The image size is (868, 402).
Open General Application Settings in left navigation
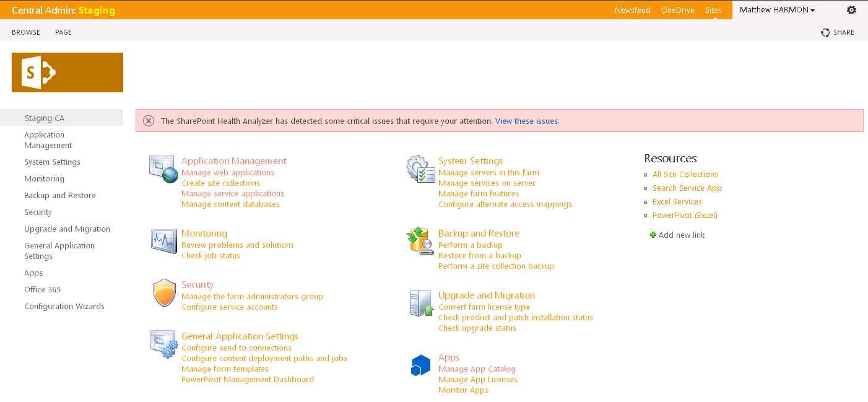(60, 251)
